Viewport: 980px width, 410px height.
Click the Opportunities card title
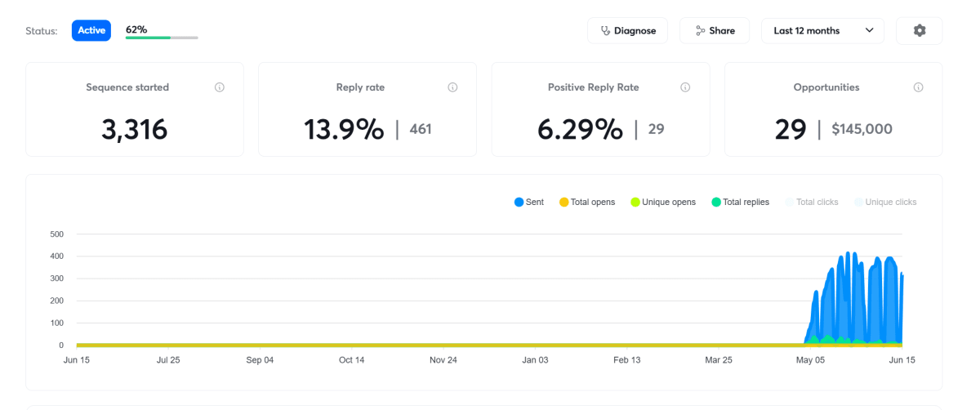pyautogui.click(x=826, y=87)
